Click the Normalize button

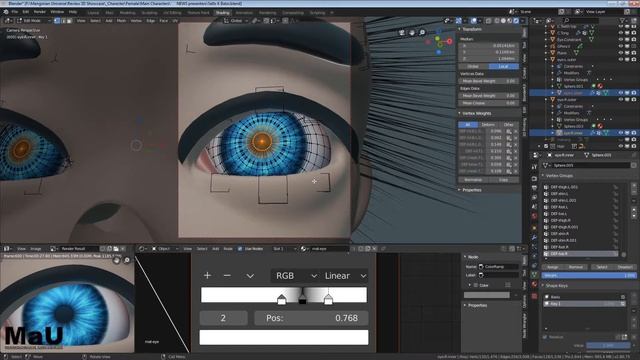473,180
